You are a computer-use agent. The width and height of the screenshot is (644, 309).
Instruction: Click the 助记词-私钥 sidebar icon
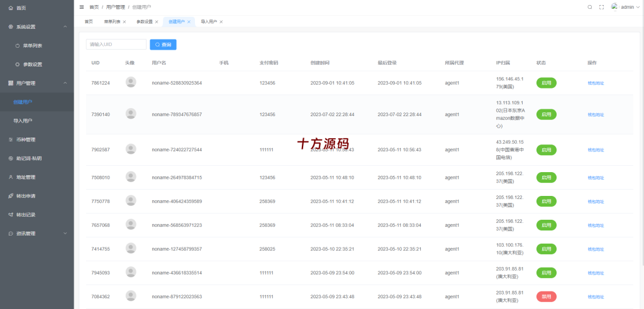11,158
